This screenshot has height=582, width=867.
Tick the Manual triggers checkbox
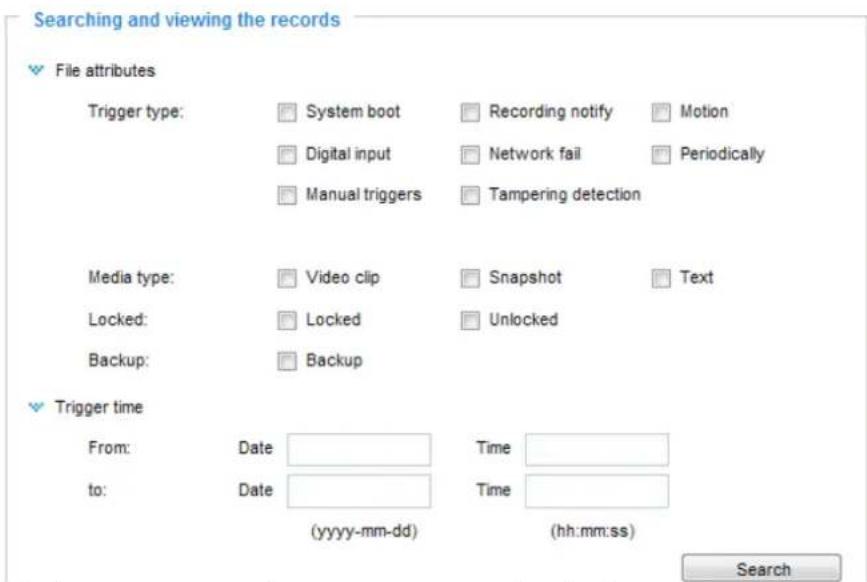(287, 195)
